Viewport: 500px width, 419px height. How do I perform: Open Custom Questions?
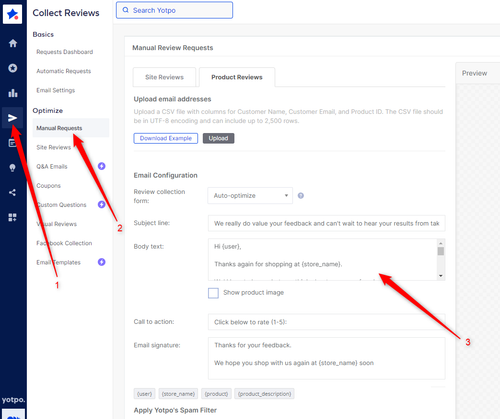(61, 205)
